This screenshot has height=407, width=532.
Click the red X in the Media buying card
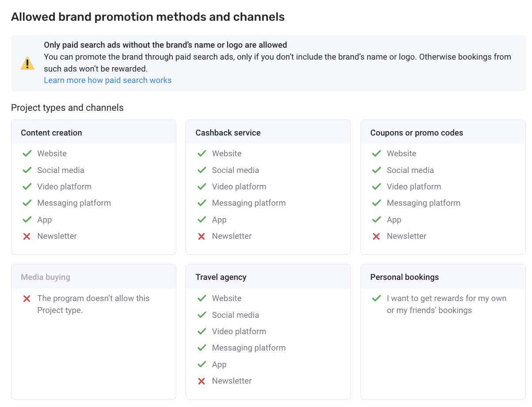coord(27,299)
